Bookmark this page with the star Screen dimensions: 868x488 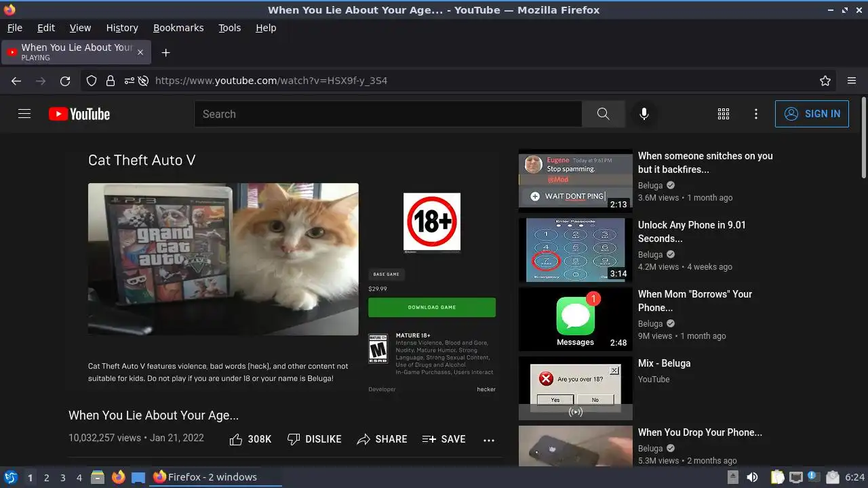(825, 81)
